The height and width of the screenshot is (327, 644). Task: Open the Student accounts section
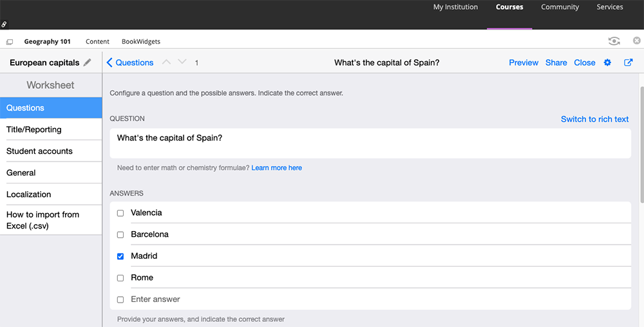(x=39, y=151)
